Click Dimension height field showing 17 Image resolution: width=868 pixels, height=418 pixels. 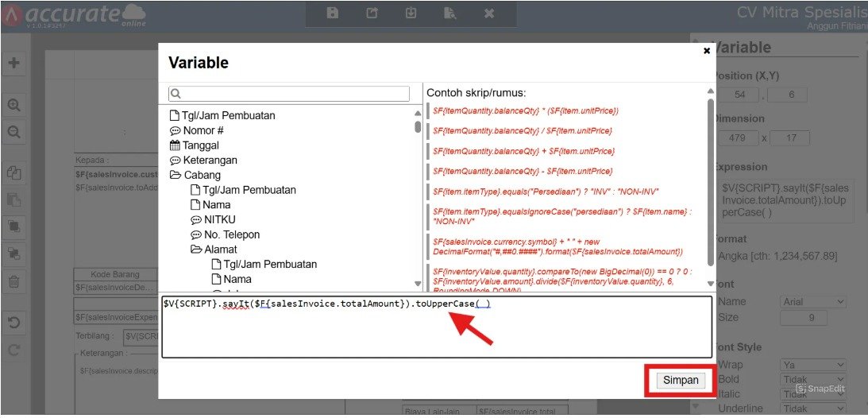point(790,137)
